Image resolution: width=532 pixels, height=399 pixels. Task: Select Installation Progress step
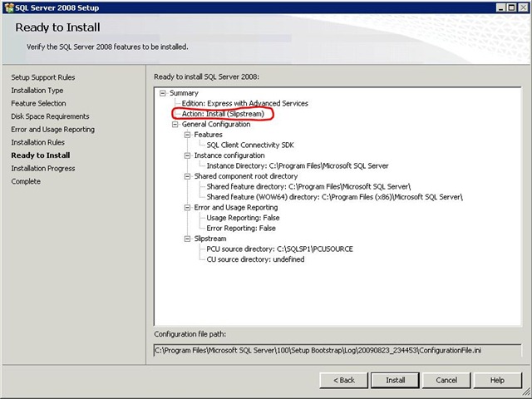43,168
